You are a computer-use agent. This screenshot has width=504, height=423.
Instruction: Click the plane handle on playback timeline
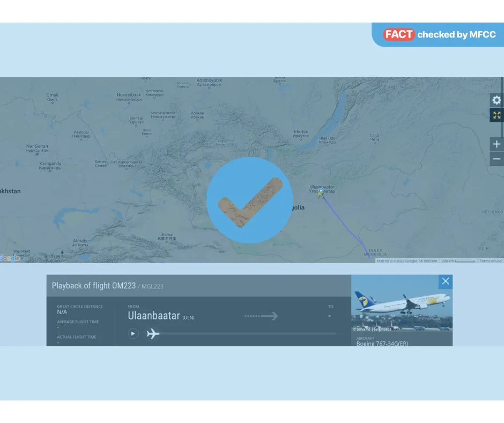pyautogui.click(x=153, y=333)
